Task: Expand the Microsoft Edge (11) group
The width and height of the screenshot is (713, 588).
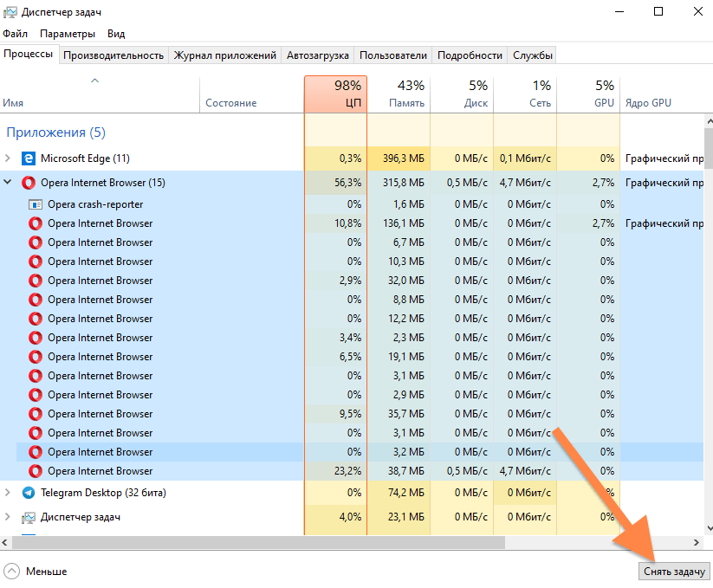Action: [x=7, y=158]
